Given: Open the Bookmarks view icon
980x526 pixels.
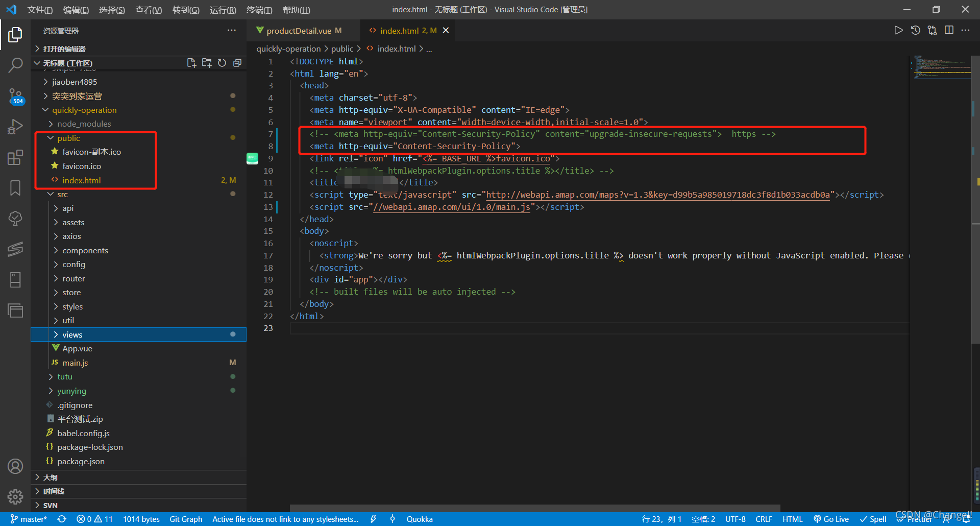Looking at the screenshot, I should coord(15,188).
